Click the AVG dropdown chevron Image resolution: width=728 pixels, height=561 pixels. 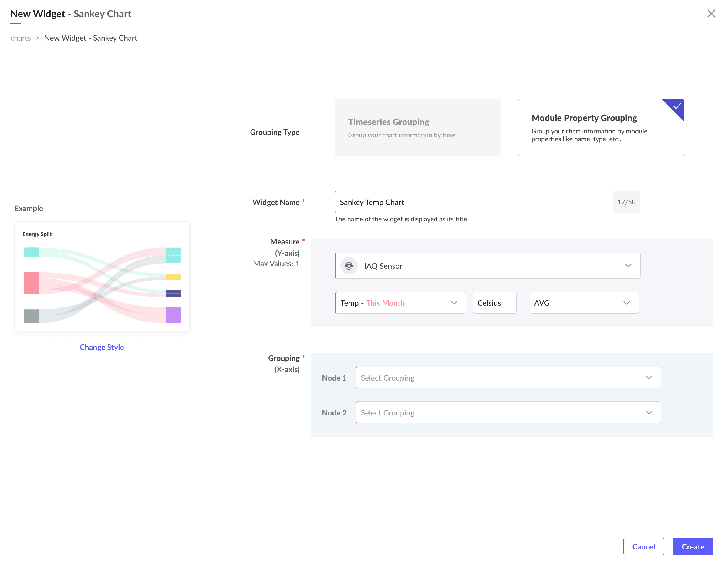[x=626, y=303]
